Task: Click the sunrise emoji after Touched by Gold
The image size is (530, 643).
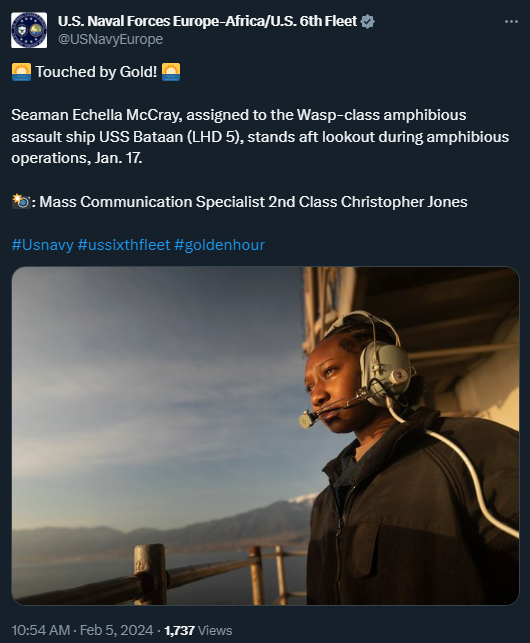Action: click(171, 72)
